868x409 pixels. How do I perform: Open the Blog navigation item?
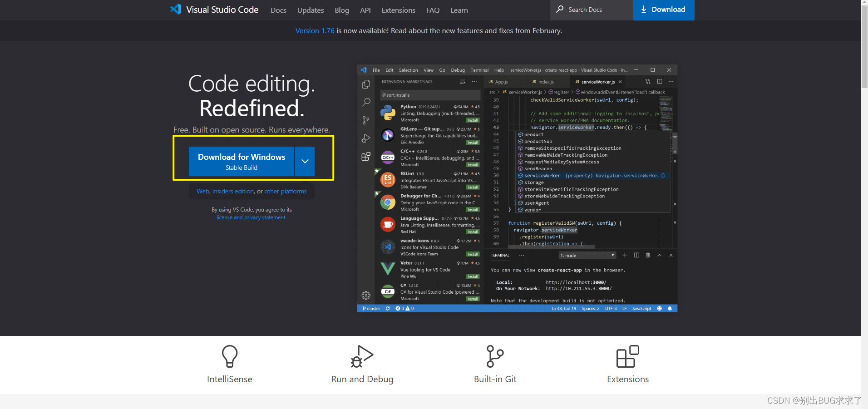[342, 10]
